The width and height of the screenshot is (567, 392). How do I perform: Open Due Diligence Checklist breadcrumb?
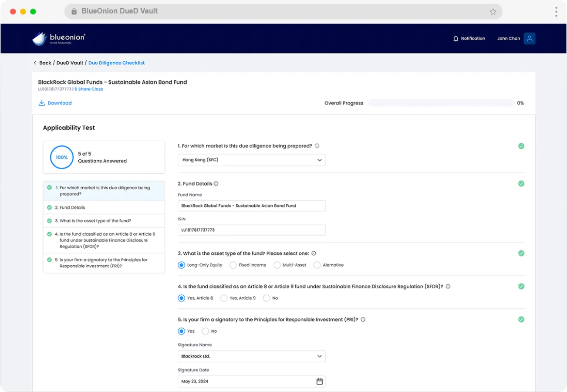click(x=117, y=63)
